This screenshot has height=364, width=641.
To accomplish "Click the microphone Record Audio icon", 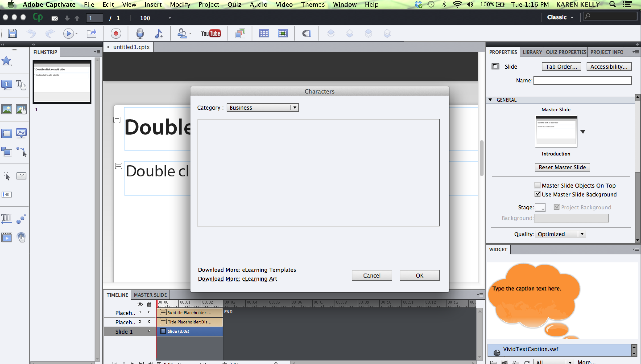I will pos(140,33).
